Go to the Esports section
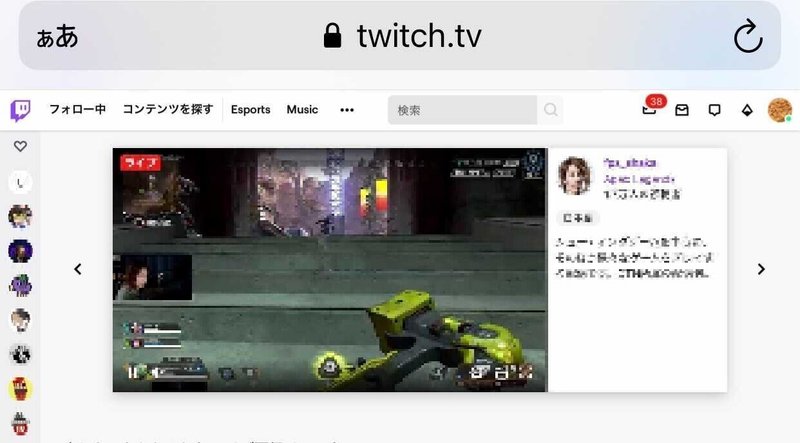800x443 pixels. click(x=251, y=110)
